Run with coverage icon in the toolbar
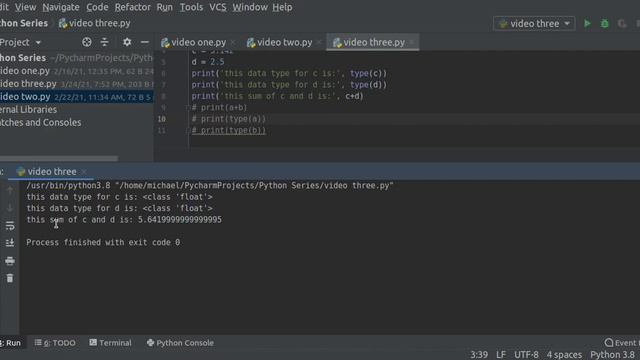Viewport: 640px width, 360px height. point(622,24)
